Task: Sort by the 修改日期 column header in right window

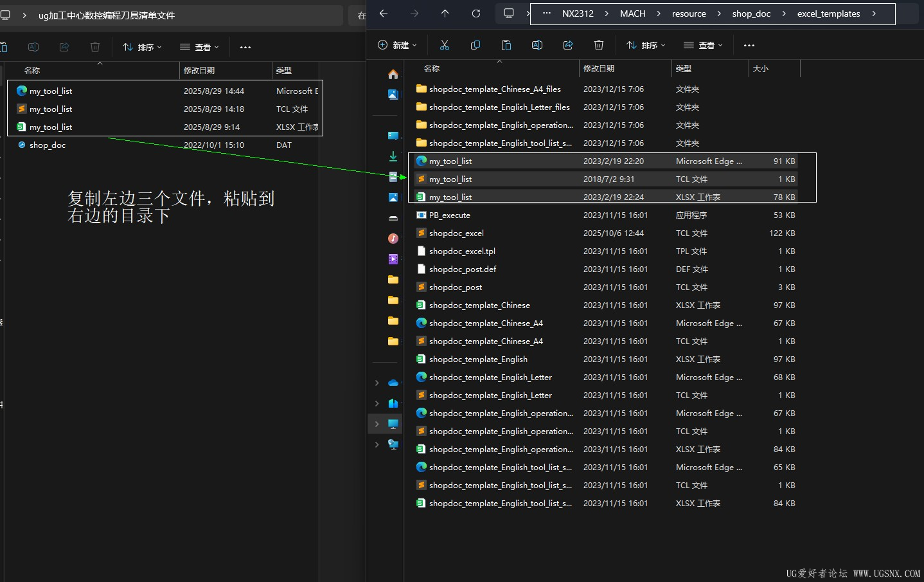Action: [x=599, y=68]
